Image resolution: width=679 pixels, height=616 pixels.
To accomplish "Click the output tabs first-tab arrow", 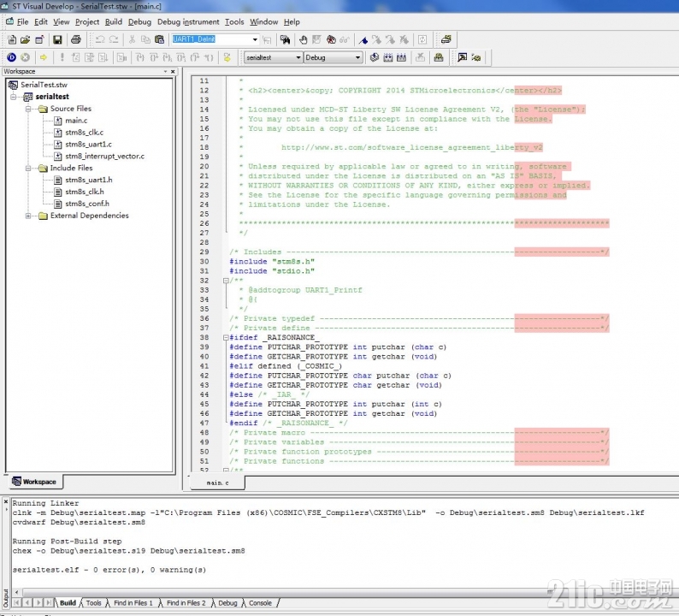I will [x=16, y=602].
